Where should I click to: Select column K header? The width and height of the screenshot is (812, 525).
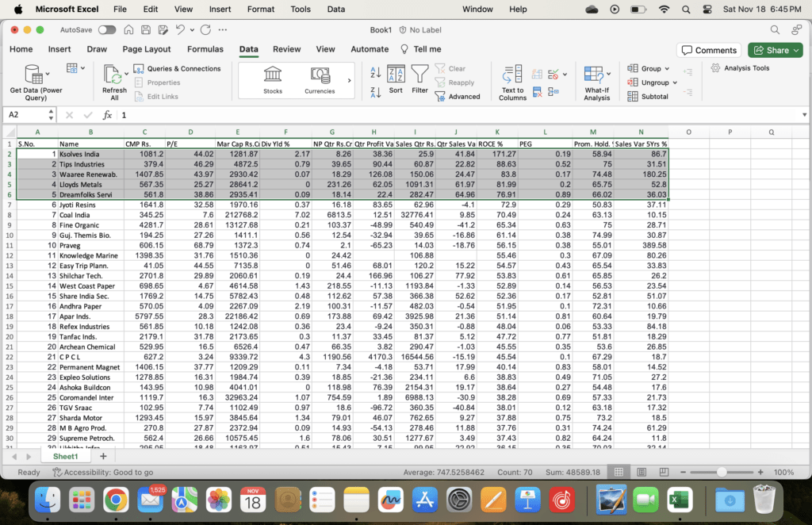pyautogui.click(x=497, y=132)
